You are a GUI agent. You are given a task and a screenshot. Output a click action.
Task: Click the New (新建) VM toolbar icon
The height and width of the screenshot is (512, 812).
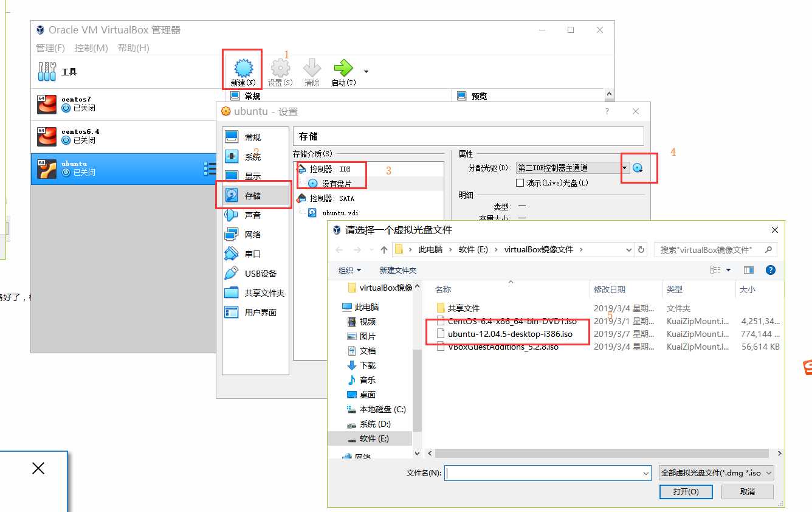(243, 72)
